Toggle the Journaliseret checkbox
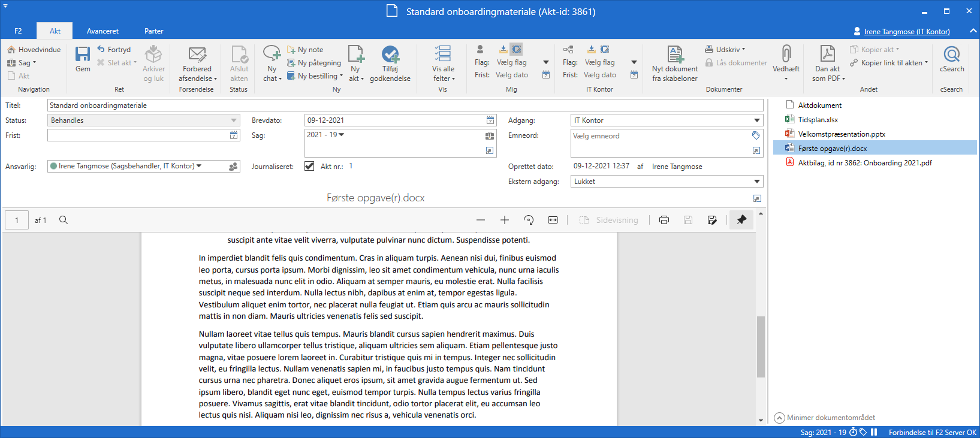The width and height of the screenshot is (980, 438). tap(309, 166)
